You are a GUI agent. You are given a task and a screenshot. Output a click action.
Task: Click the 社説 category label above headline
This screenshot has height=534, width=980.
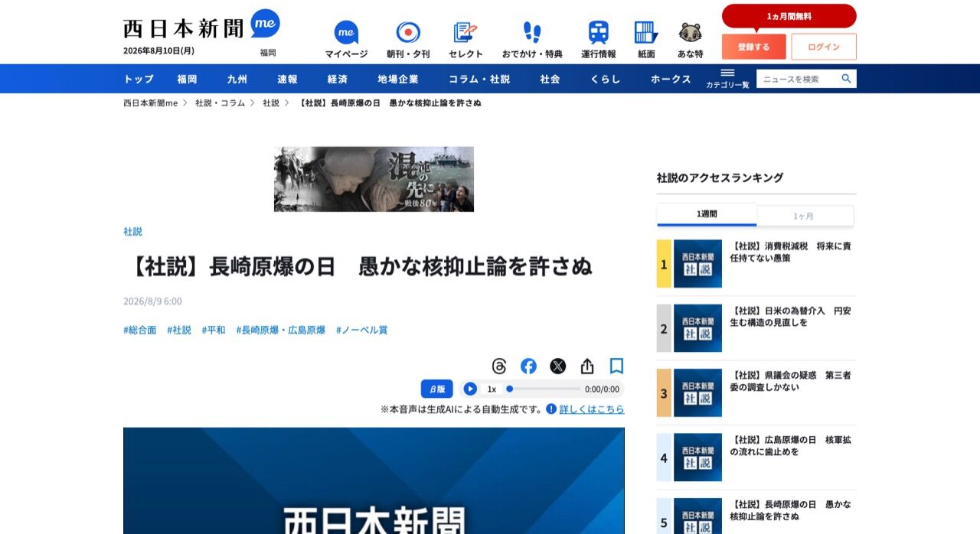pyautogui.click(x=132, y=231)
